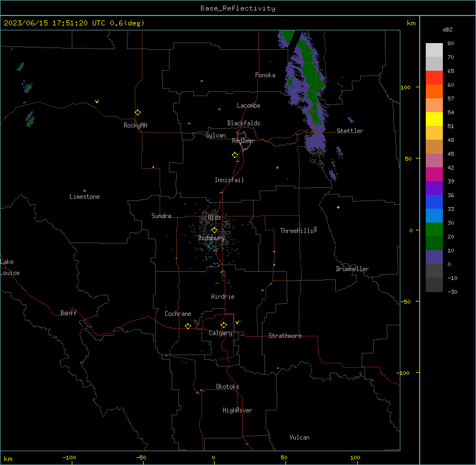Click the Blackfalds city label

click(x=244, y=123)
